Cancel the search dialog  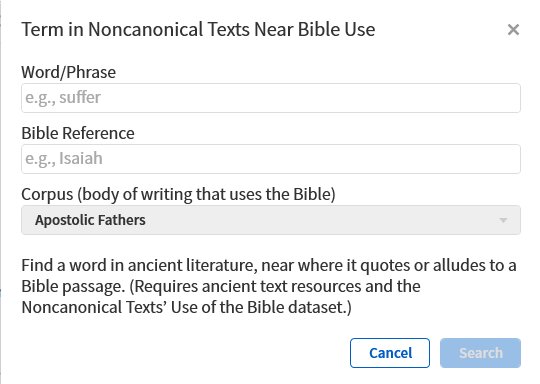[x=390, y=353]
